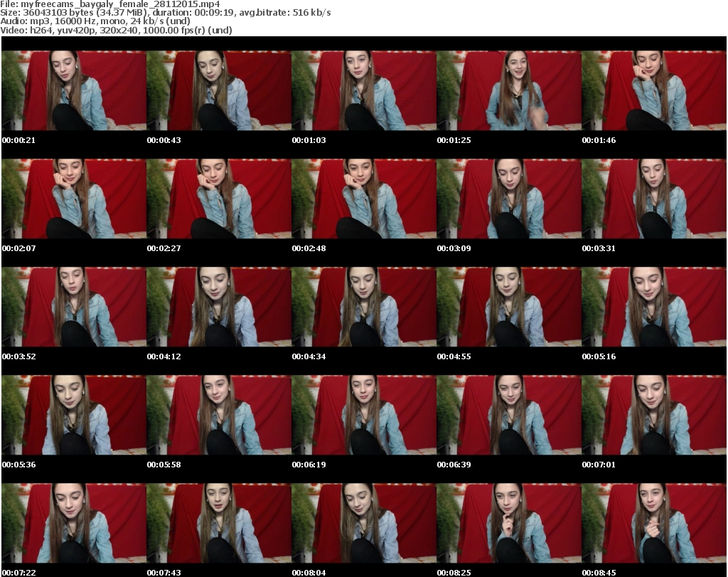Click the thumbnail frame at 00:08:25
Screen dimensions: 728x577
click(x=509, y=524)
